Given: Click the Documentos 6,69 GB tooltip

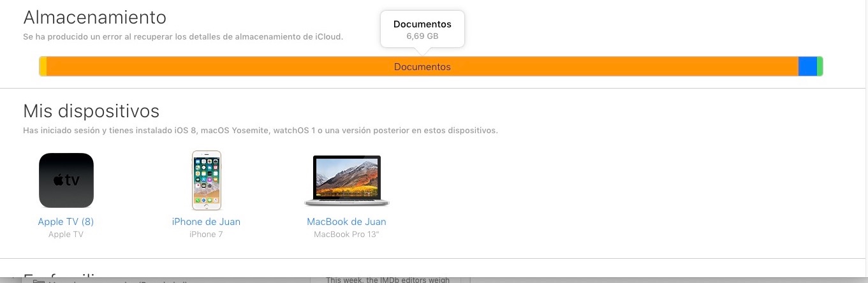Looking at the screenshot, I should click(x=422, y=30).
